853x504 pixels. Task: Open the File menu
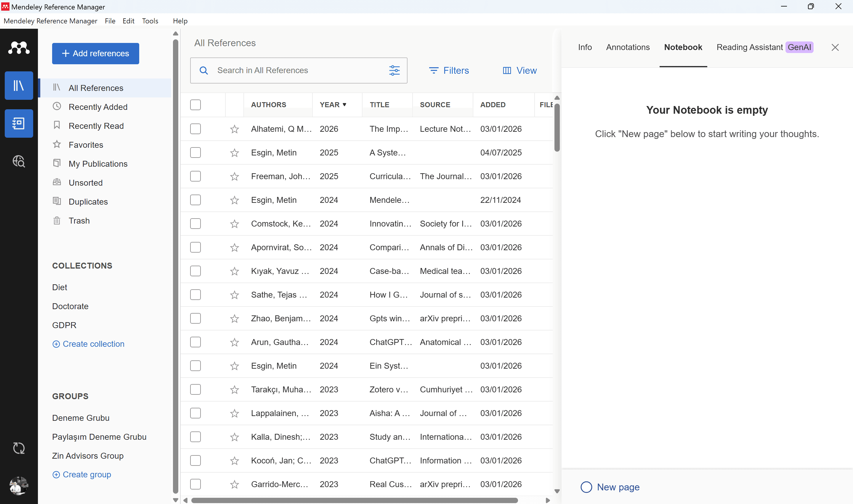click(x=110, y=21)
